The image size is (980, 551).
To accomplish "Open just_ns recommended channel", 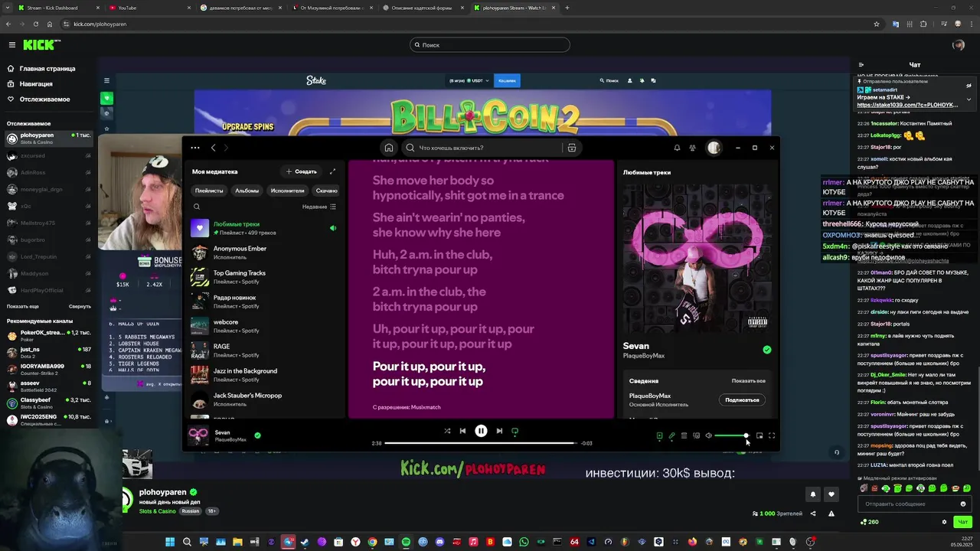I will (49, 353).
